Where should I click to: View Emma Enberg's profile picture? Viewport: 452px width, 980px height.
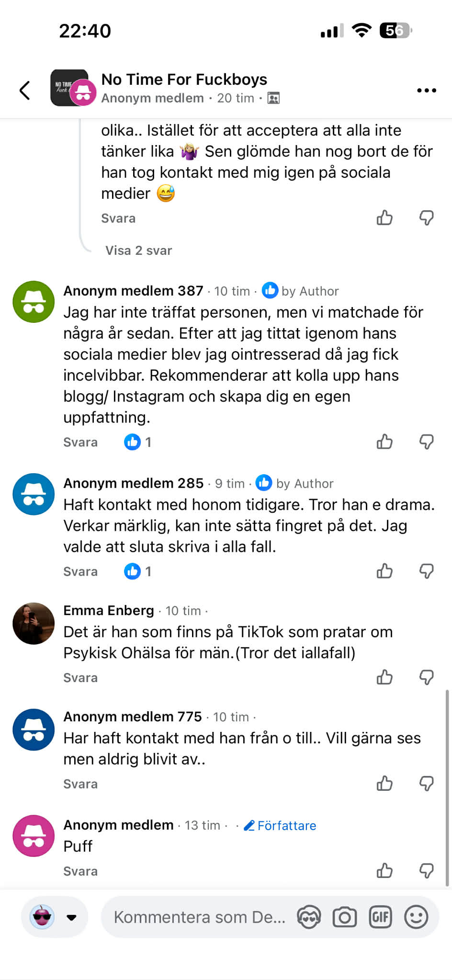pos(34,623)
